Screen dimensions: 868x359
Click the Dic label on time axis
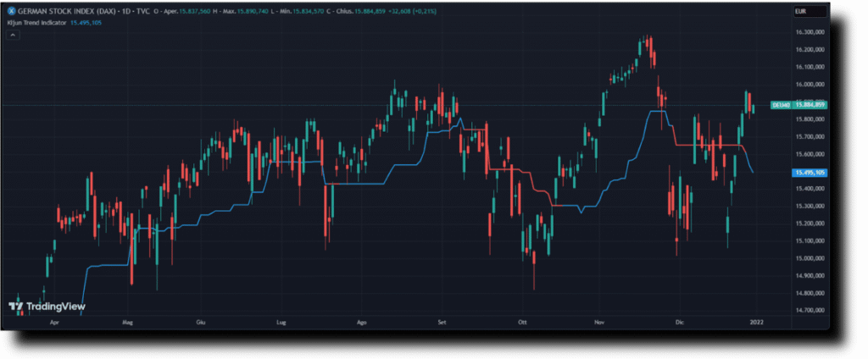coord(678,323)
